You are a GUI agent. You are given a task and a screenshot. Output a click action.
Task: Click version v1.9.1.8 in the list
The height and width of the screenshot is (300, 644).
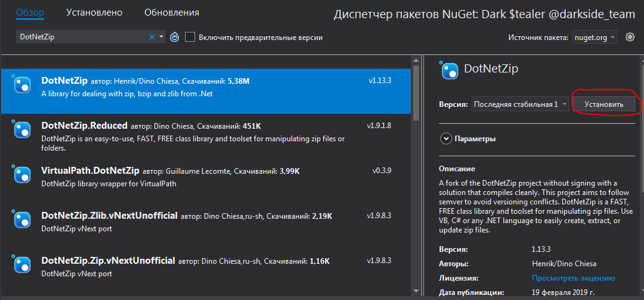point(379,126)
